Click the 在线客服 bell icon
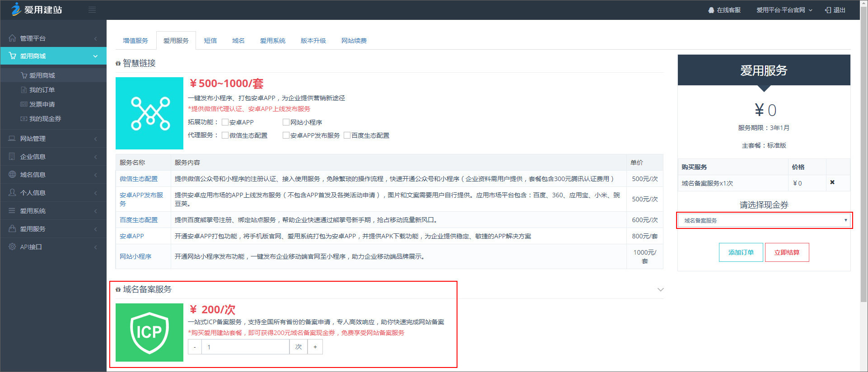Image resolution: width=868 pixels, height=372 pixels. [711, 10]
